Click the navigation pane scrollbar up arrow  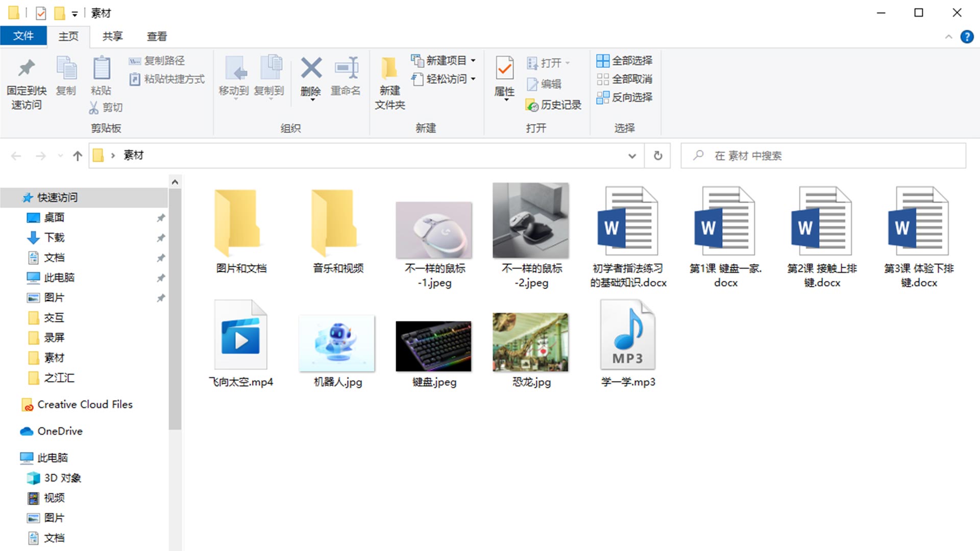pos(175,182)
